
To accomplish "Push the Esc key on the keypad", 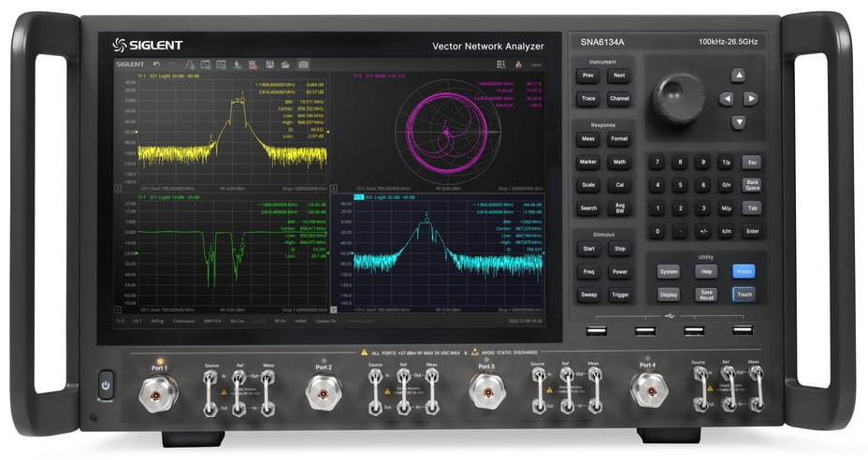I will 752,163.
